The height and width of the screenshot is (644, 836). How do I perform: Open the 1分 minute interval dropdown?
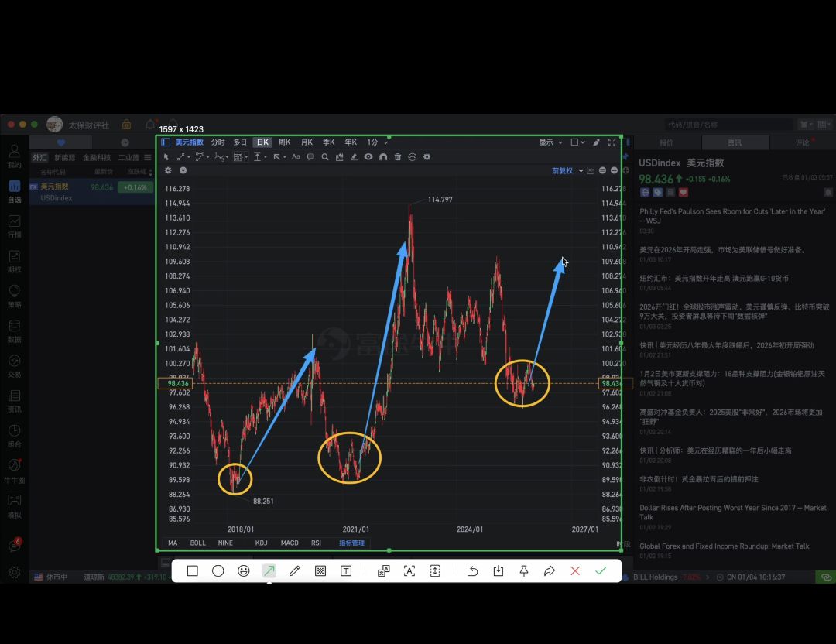377,142
